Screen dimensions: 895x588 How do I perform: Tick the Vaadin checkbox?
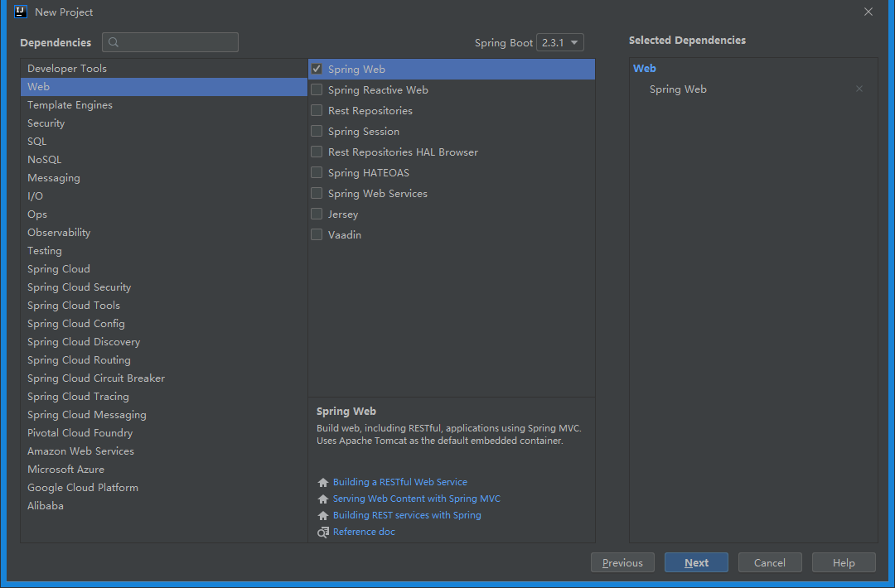[x=317, y=234]
